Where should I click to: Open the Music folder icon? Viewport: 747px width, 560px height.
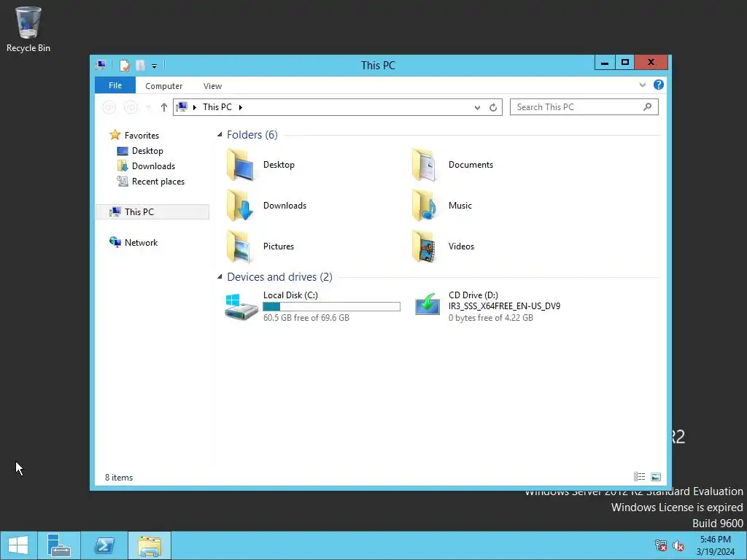coord(425,205)
